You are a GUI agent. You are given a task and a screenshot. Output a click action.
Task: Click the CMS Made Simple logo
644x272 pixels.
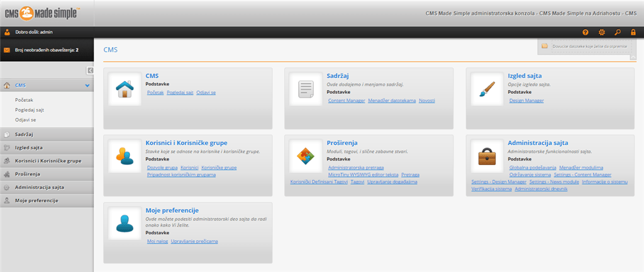coord(42,13)
